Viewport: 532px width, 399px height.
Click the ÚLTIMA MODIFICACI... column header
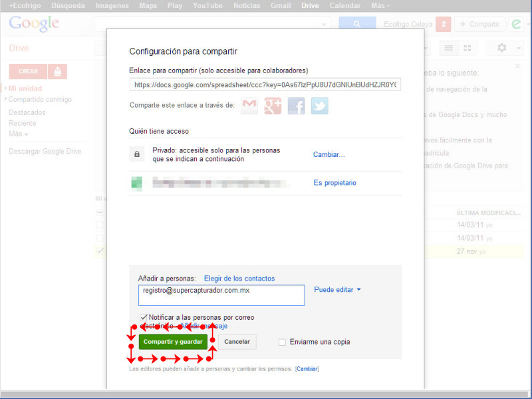pos(489,213)
